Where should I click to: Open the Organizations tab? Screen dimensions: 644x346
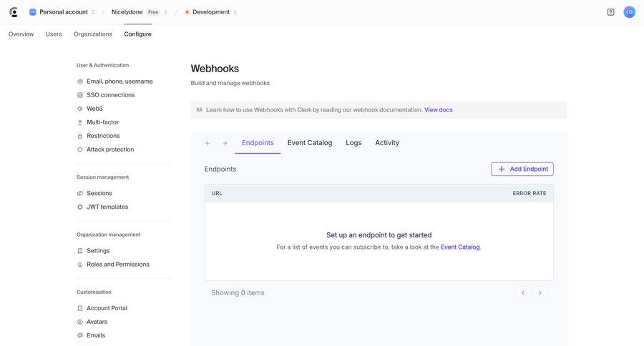(93, 34)
